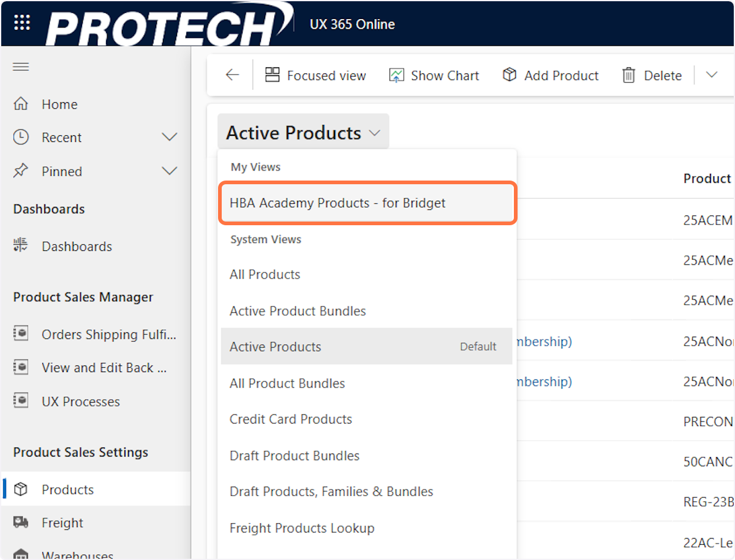This screenshot has width=735, height=560.
Task: Expand the Pinned section chevron
Action: pyautogui.click(x=169, y=171)
